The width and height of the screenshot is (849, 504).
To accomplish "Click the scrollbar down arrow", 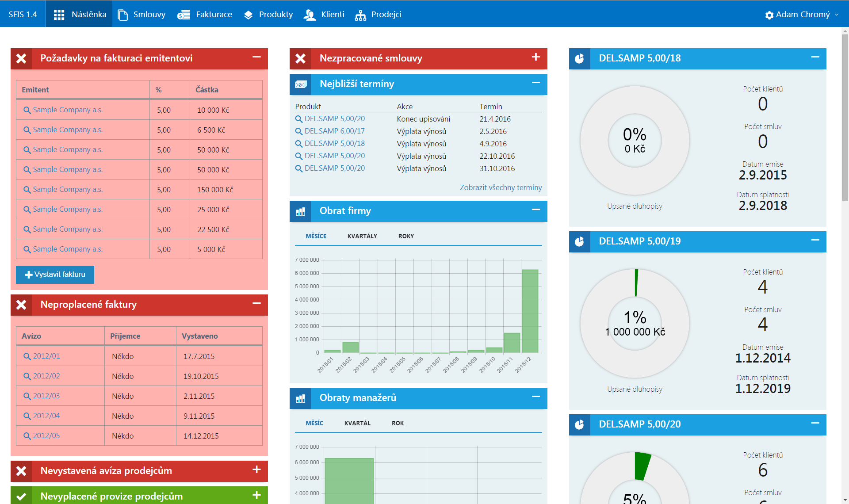I will click(845, 500).
